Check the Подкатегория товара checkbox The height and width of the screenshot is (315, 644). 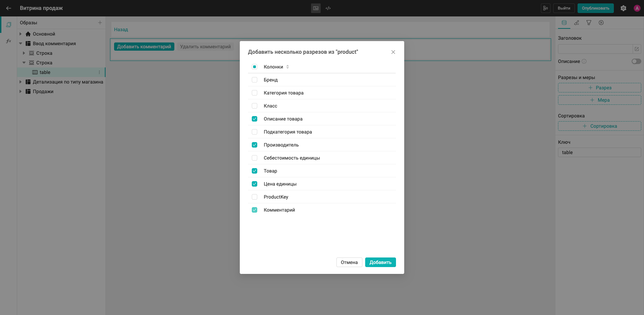click(255, 132)
